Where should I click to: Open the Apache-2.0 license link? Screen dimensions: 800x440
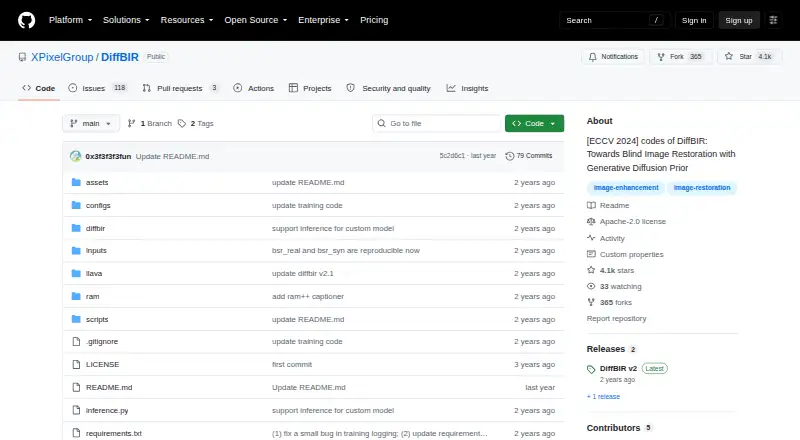point(633,222)
